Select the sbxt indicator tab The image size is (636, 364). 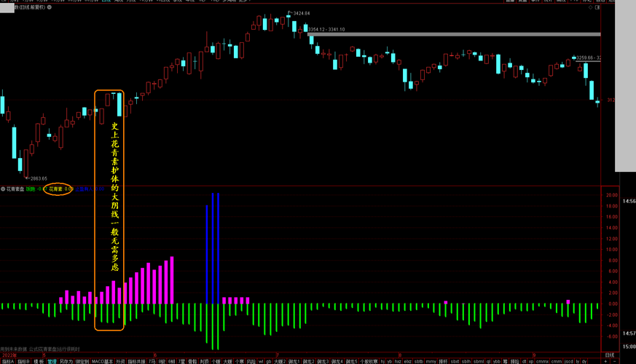[455, 361]
